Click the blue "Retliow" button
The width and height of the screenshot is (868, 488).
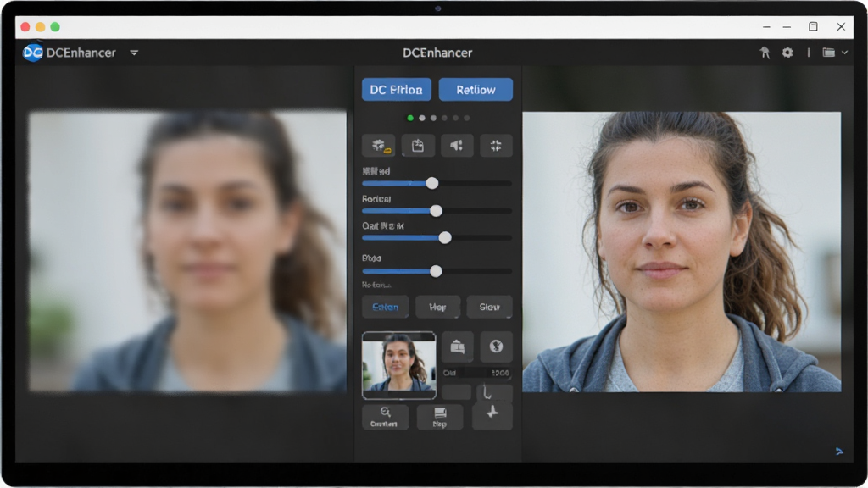[476, 90]
